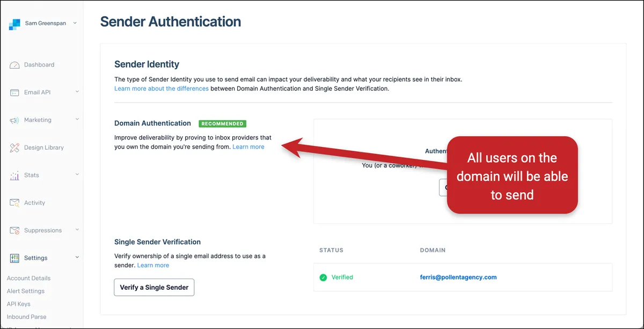The image size is (644, 329).
Task: Expand the Stats menu chevron
Action: coord(77,174)
